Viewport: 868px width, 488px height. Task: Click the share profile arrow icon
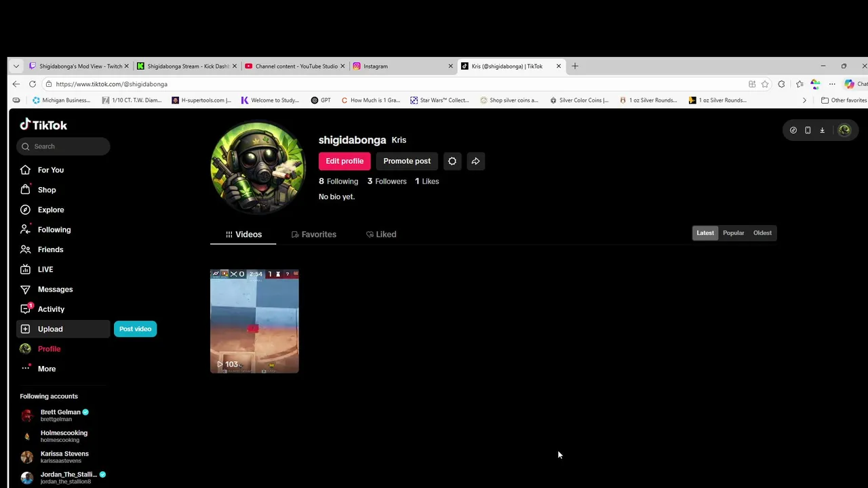475,161
